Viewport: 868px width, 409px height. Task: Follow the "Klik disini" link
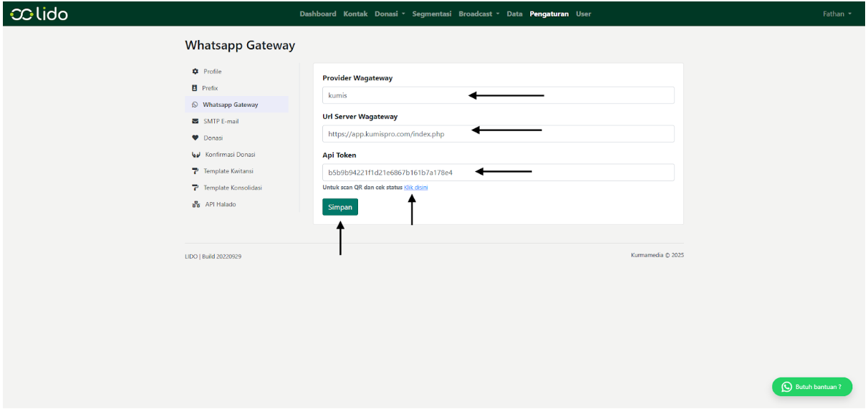[416, 187]
